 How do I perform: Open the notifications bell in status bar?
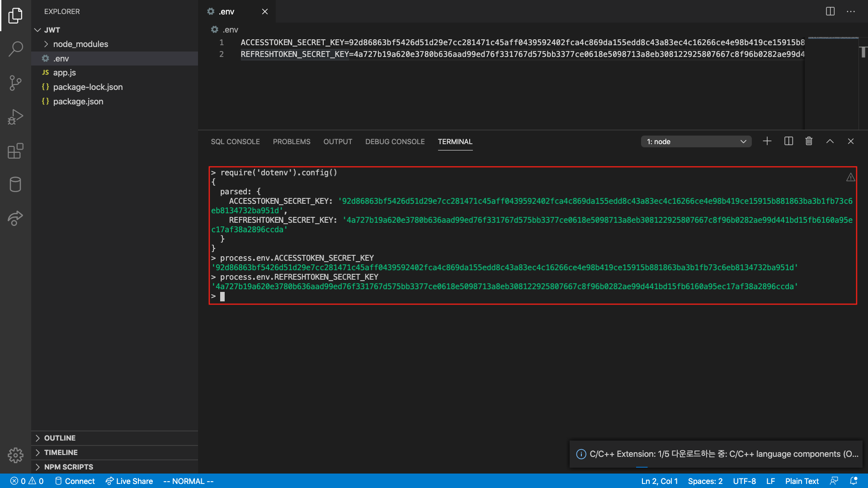tap(854, 481)
